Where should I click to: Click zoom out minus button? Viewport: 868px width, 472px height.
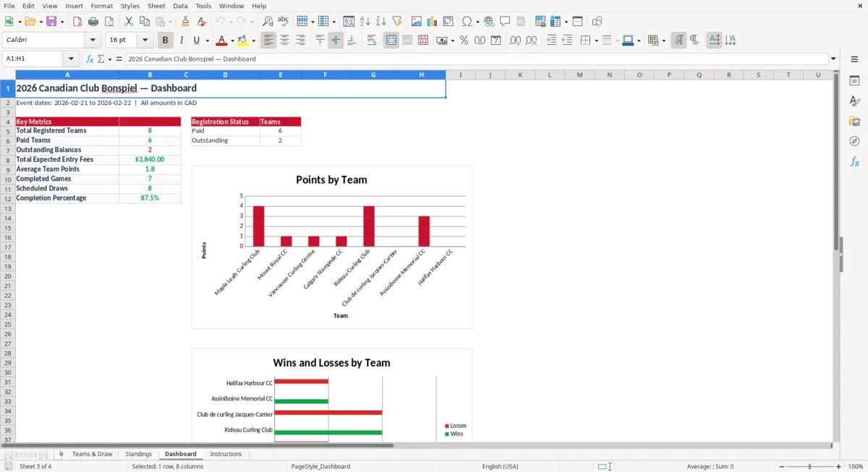pyautogui.click(x=782, y=467)
